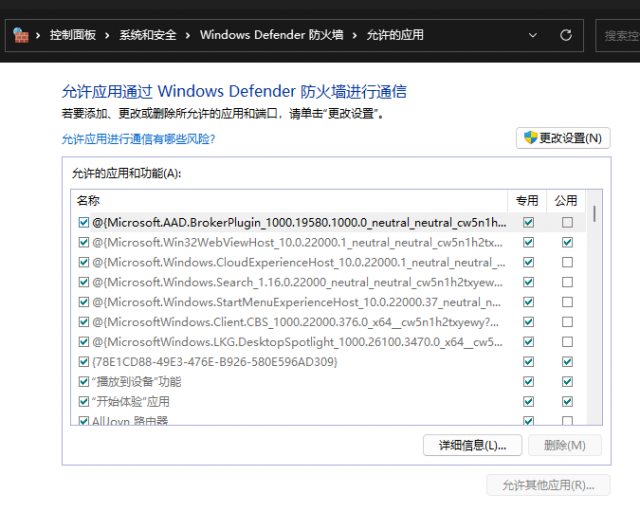Toggle the Microsoft.AAD.BrokerPlugin name checkbox
The image size is (640, 530).
point(84,222)
